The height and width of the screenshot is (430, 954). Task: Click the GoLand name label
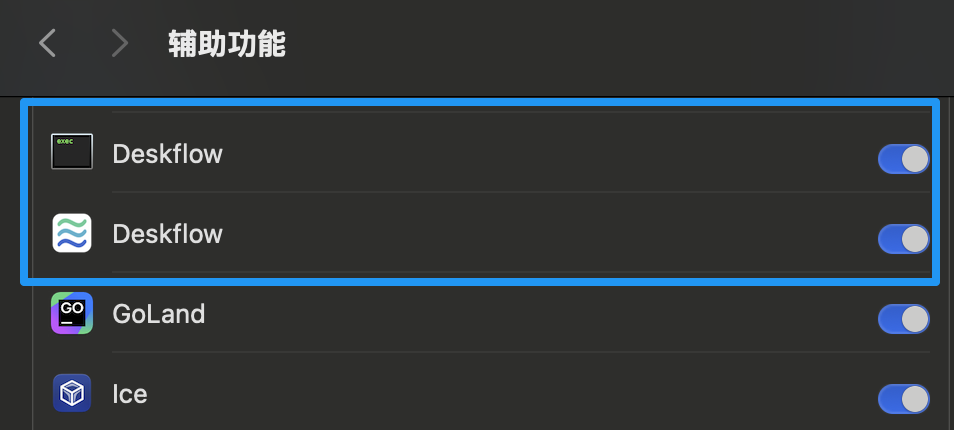point(158,314)
